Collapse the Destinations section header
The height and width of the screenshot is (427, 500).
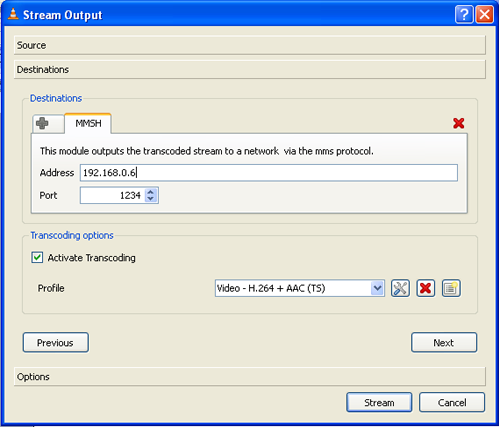(x=250, y=69)
